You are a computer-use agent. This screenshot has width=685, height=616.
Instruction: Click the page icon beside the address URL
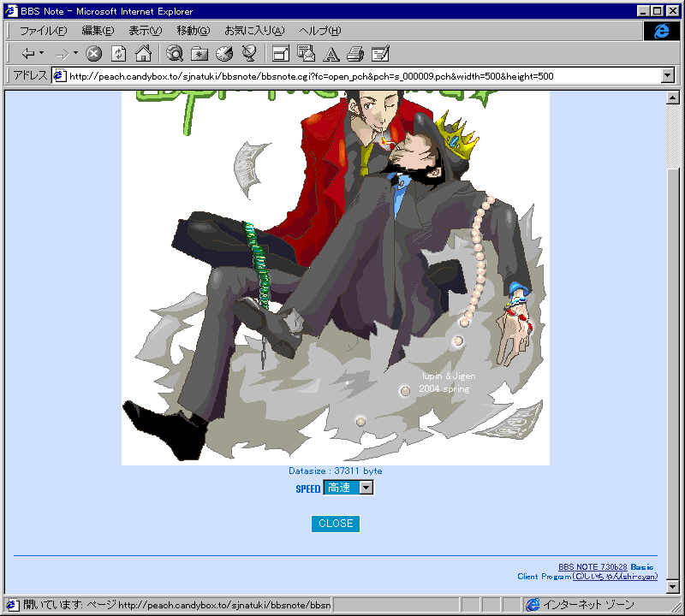(x=59, y=76)
